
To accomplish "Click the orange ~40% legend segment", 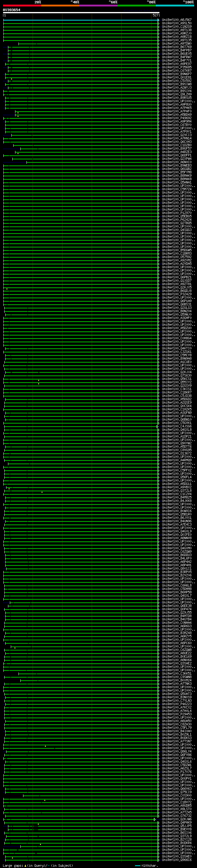I will (x=60, y=6).
